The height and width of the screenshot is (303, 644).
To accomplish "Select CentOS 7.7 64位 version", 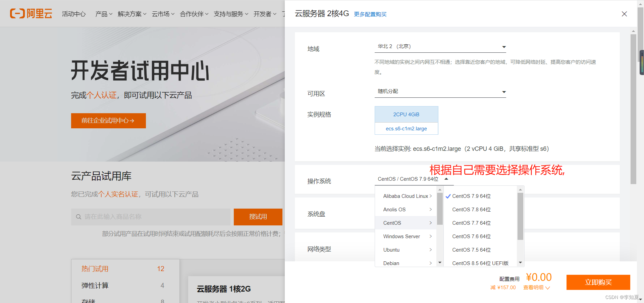I will click(x=471, y=223).
